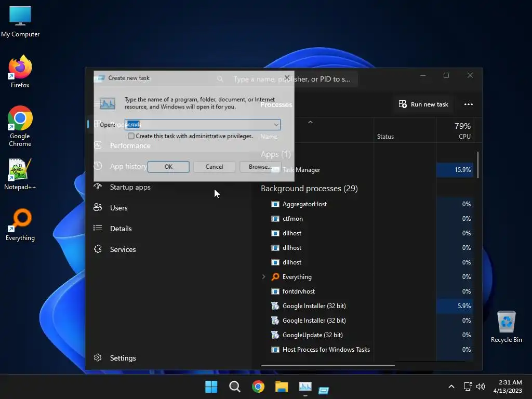Sort by Status column
The height and width of the screenshot is (399, 532).
click(x=385, y=137)
